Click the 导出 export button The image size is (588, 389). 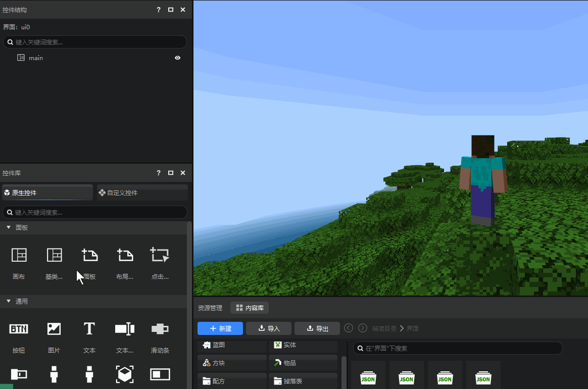317,328
